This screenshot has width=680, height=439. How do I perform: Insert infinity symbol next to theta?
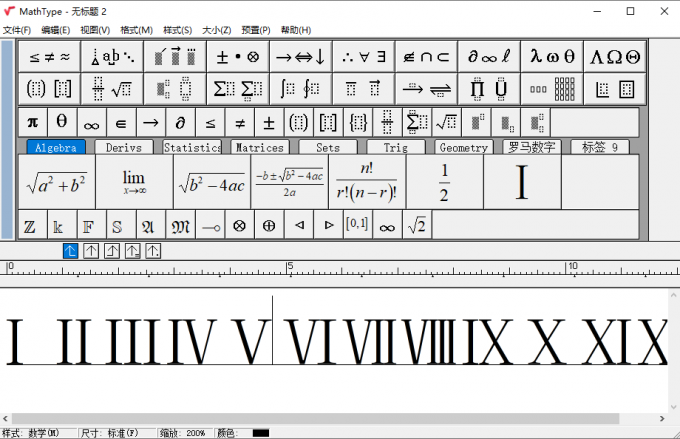click(92, 123)
